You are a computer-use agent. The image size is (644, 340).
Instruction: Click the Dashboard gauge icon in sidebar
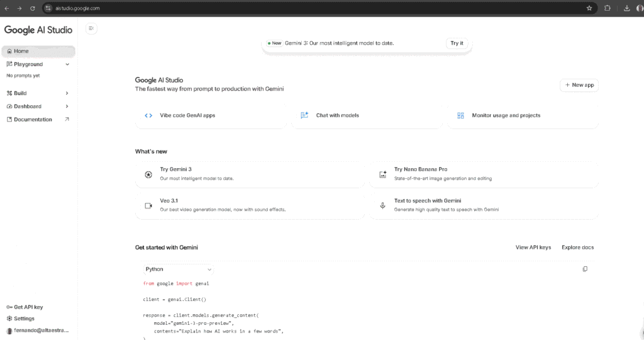click(x=9, y=106)
